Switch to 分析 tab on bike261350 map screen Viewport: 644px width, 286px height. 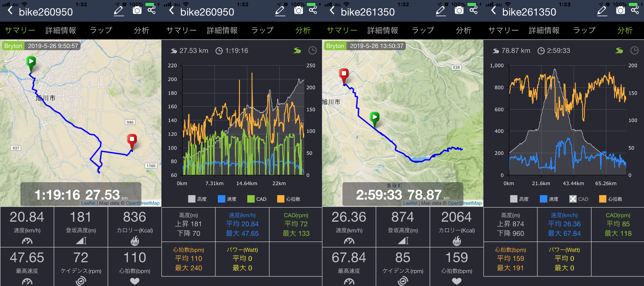pyautogui.click(x=463, y=30)
